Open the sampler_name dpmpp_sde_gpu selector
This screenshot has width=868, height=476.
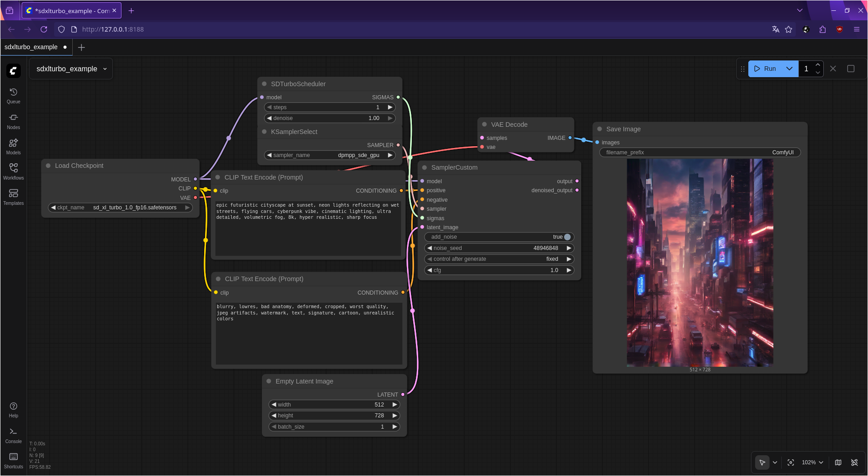359,155
